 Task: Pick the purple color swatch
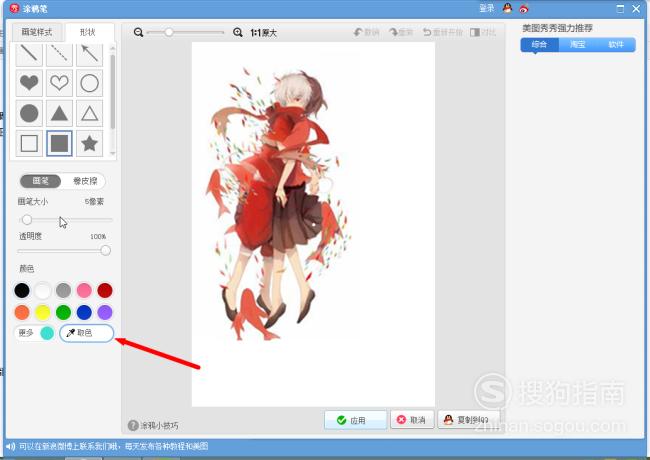coord(105,312)
